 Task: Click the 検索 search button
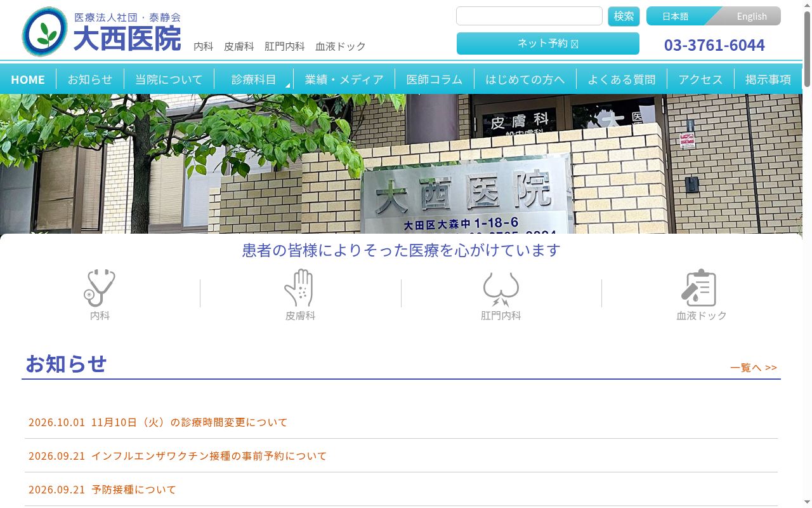624,17
